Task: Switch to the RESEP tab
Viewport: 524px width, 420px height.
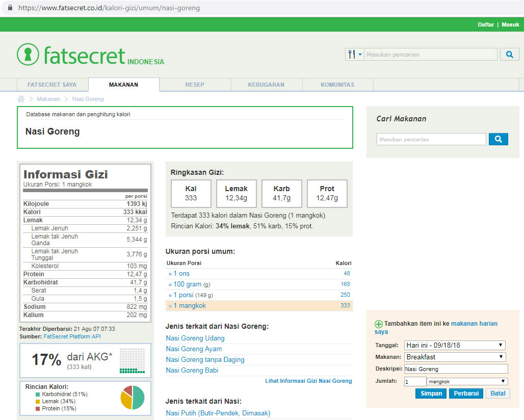Action: (195, 85)
